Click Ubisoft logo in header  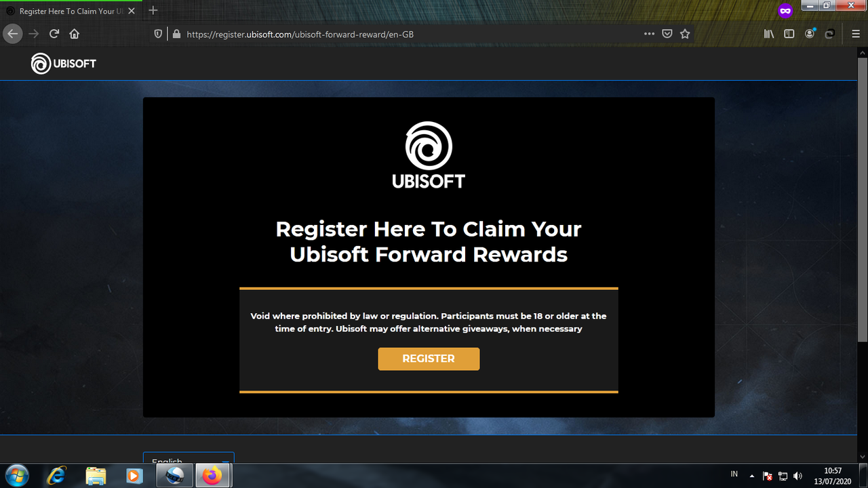pyautogui.click(x=64, y=64)
